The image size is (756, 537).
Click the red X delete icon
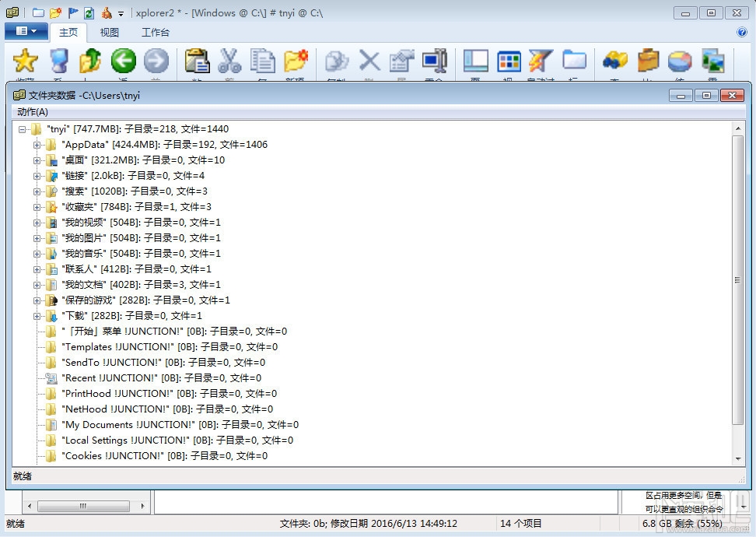369,61
